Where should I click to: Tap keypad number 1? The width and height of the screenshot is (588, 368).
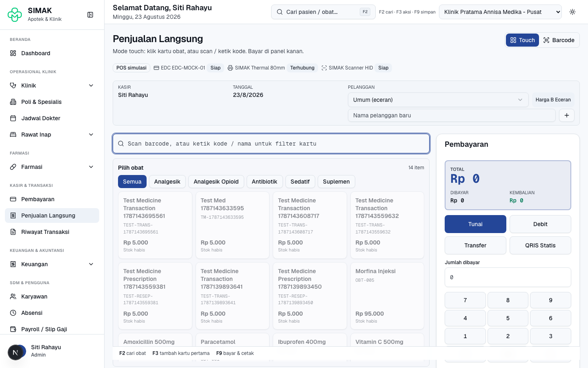point(465,336)
